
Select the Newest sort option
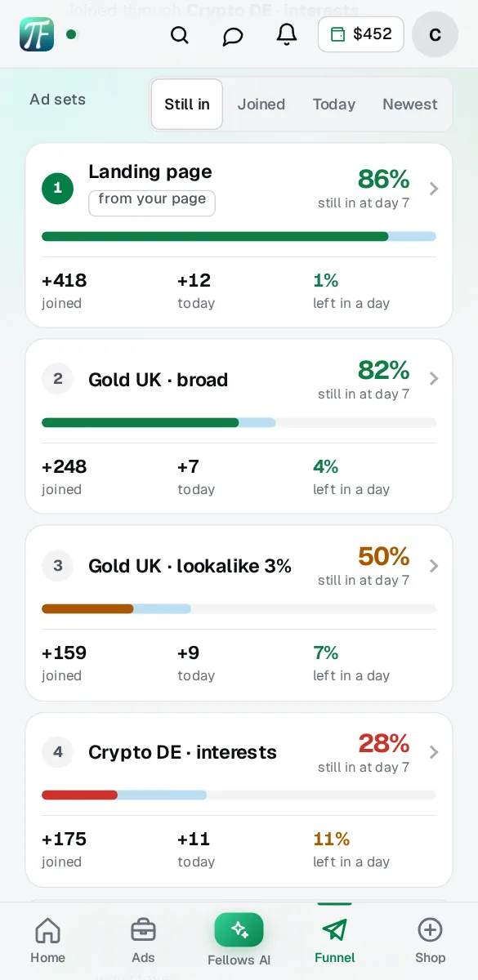coord(410,105)
